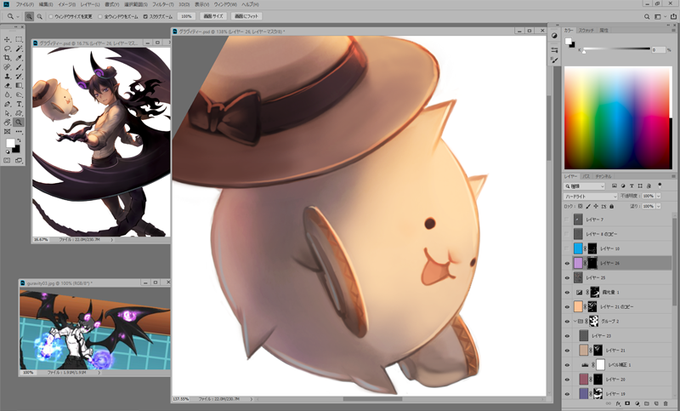Image resolution: width=680 pixels, height=411 pixels.
Task: Select the History Brush tool
Action: coord(19,76)
